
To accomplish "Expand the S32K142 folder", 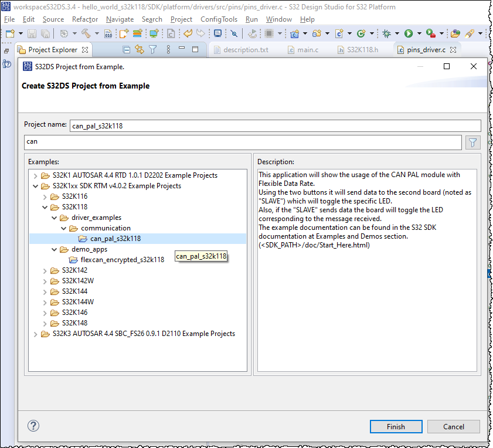I will coord(45,271).
